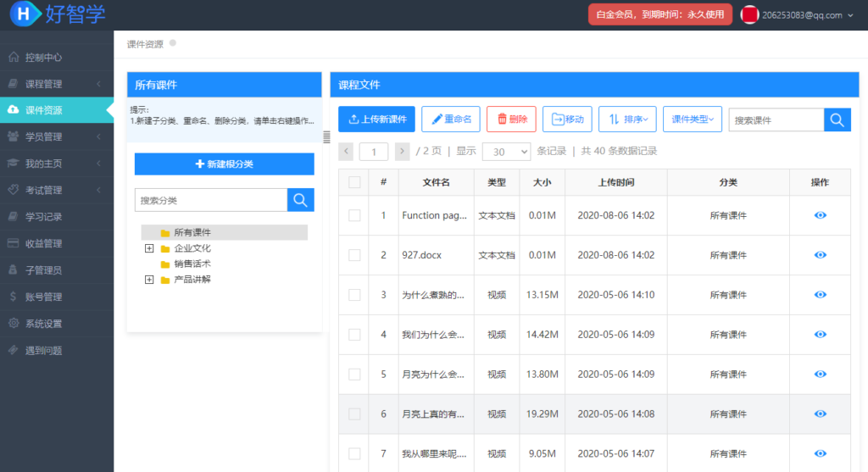Click the 移动 button

(x=567, y=119)
